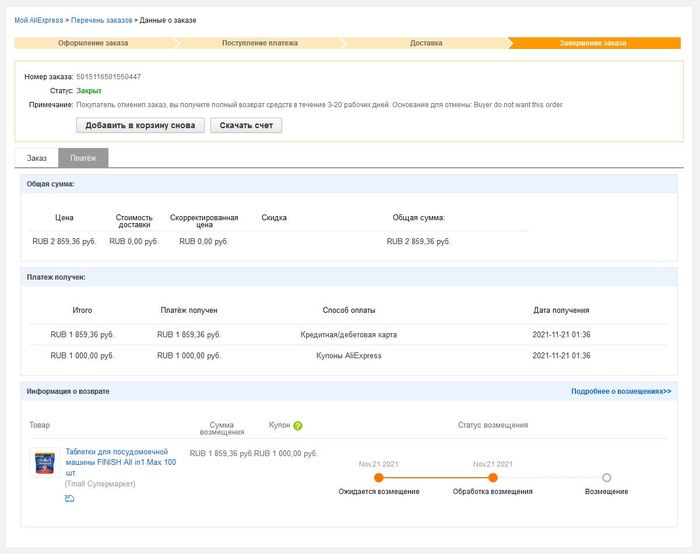This screenshot has width=700, height=554.
Task: Select the 'Заказ' tab
Action: [37, 158]
